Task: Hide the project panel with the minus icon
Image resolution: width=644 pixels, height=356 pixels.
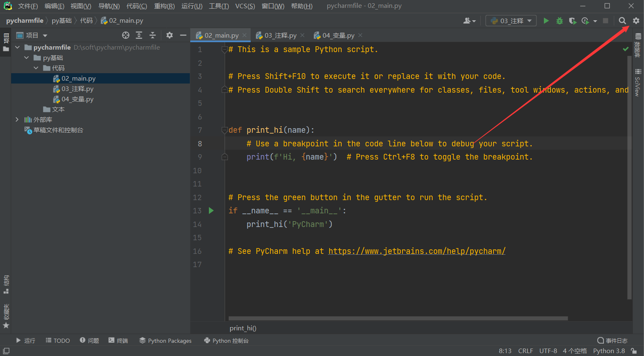Action: point(183,35)
